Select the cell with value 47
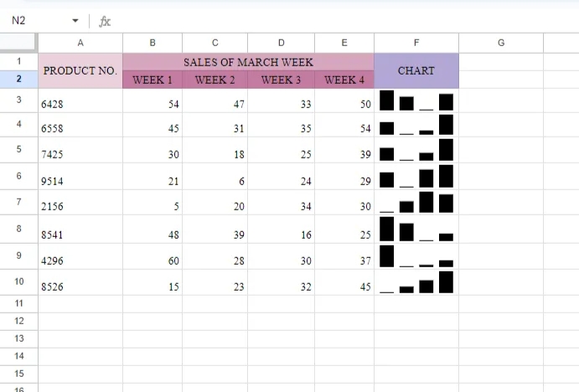The width and height of the screenshot is (579, 392). pos(215,105)
